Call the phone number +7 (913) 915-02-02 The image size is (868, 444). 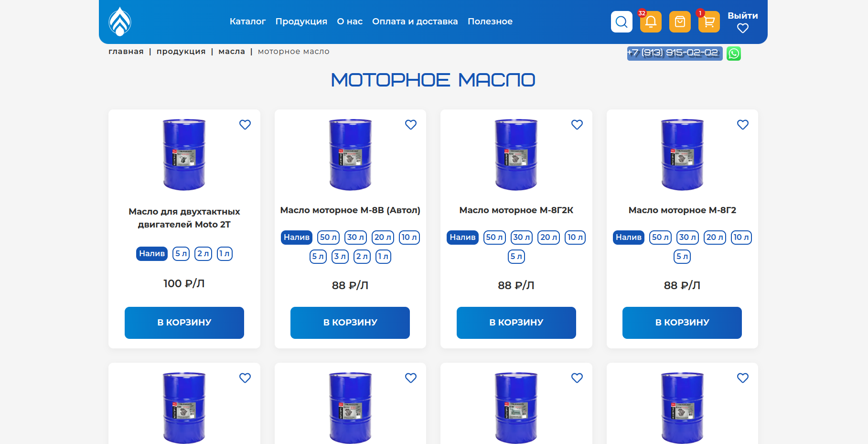[675, 53]
